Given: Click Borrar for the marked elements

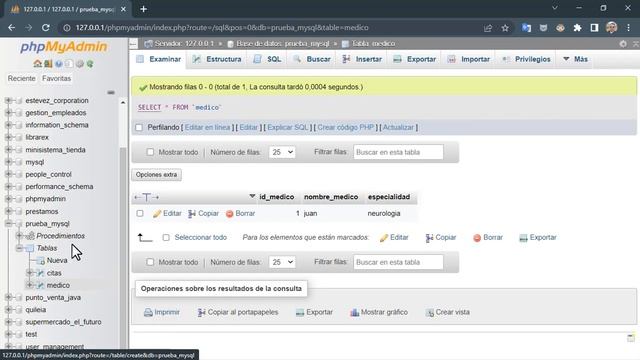Looking at the screenshot, I should click(x=488, y=238).
